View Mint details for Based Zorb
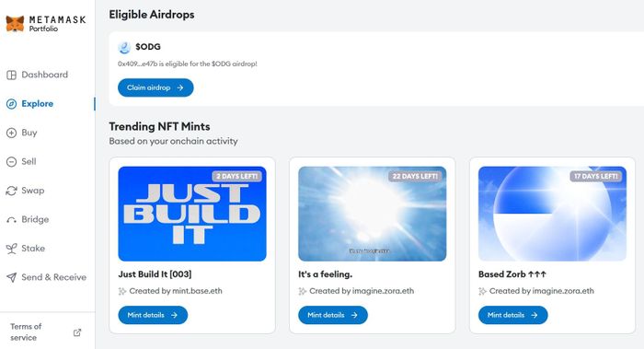 point(513,315)
